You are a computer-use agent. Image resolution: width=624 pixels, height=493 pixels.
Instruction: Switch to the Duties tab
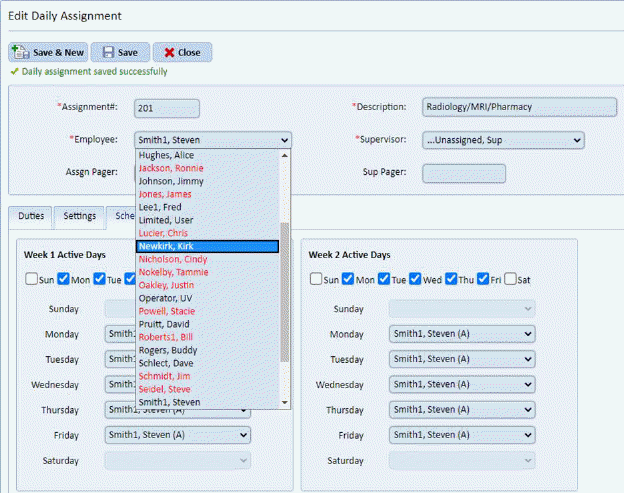[31, 215]
